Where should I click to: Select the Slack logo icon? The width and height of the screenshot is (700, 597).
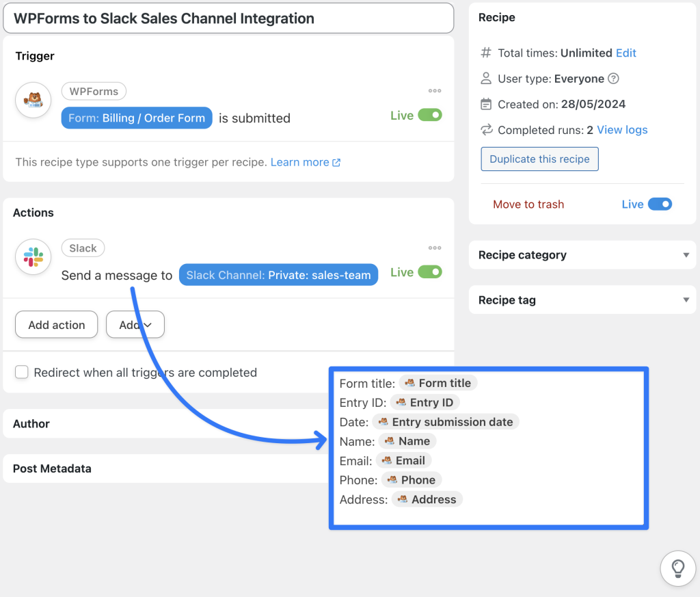click(x=33, y=256)
